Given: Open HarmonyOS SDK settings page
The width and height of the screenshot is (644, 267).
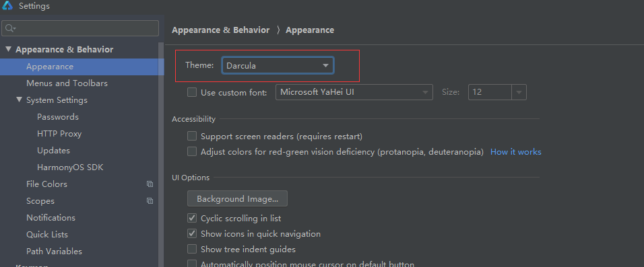Looking at the screenshot, I should coord(70,167).
